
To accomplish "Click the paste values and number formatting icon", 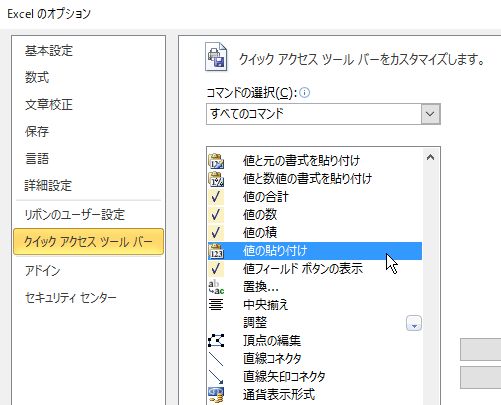I will (x=216, y=179).
